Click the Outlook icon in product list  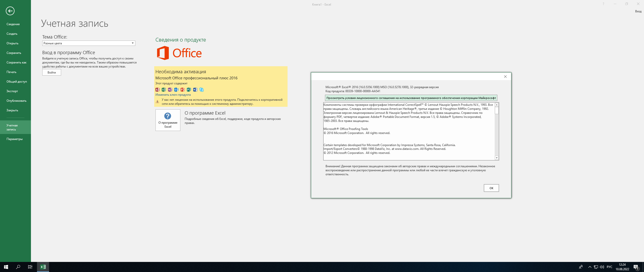coord(176,90)
